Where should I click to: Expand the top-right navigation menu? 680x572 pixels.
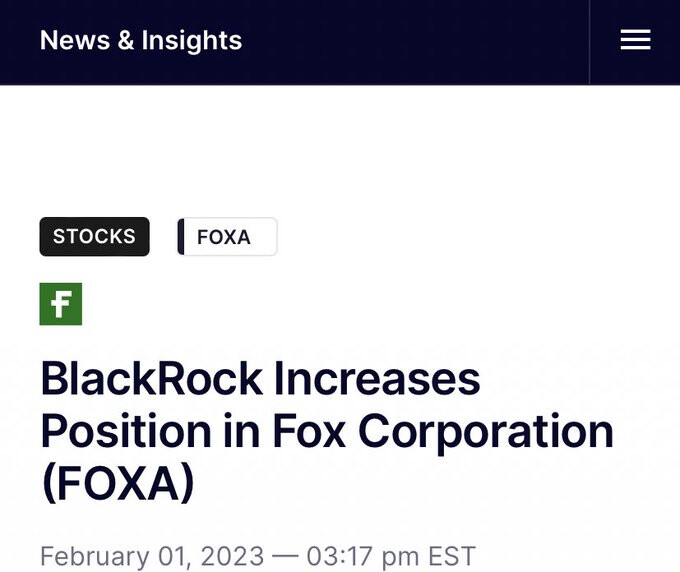click(x=635, y=39)
